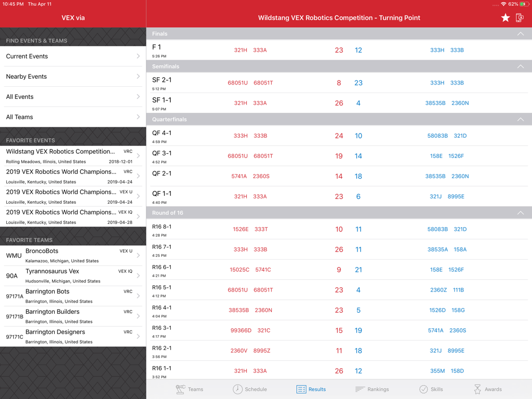Open semifinal match SF 2-1

coord(339,83)
